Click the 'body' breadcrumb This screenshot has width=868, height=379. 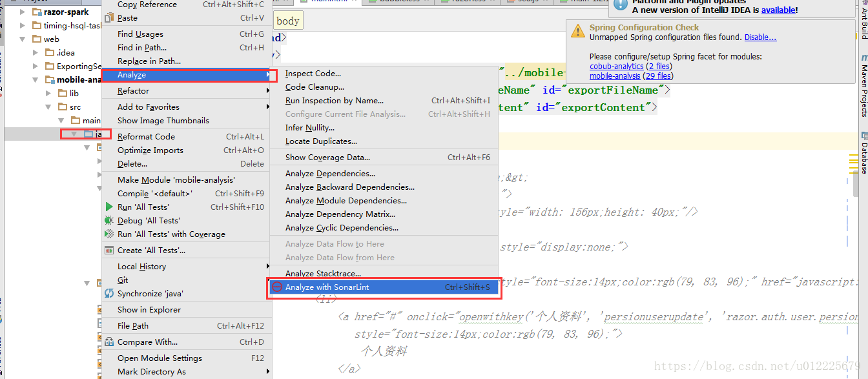(x=287, y=21)
